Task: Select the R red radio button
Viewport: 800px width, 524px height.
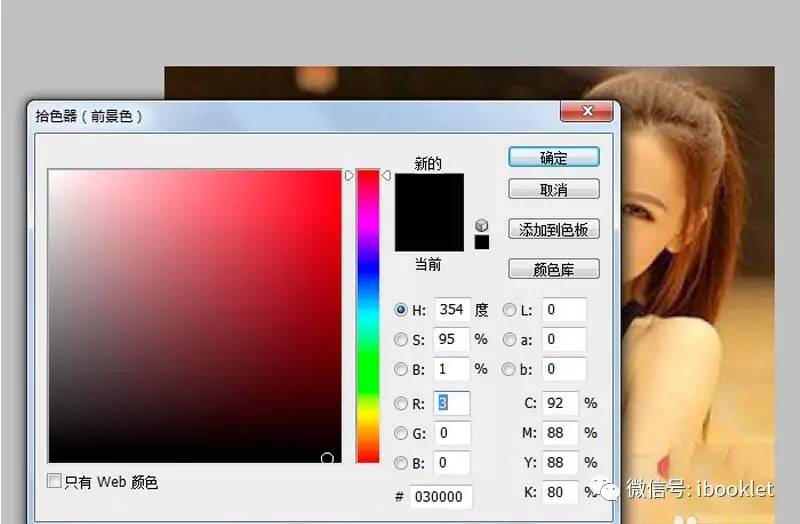Action: (x=401, y=404)
